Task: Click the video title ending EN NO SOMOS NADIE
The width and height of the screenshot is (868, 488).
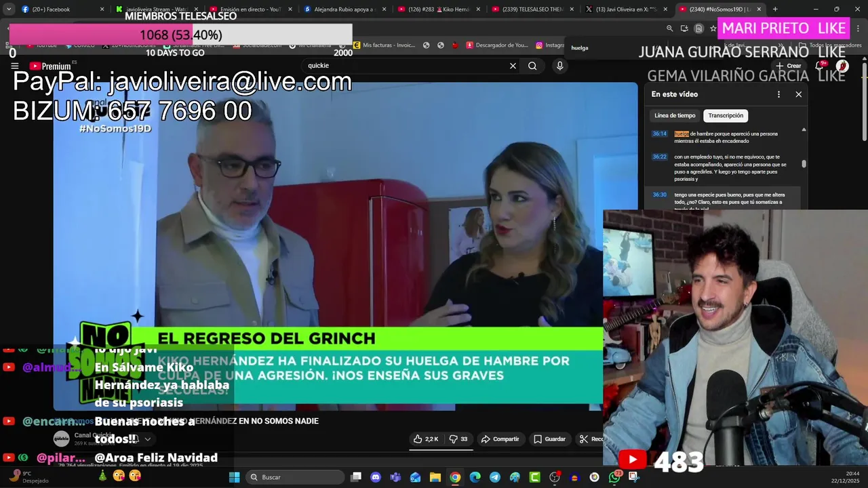Action: 186,421
